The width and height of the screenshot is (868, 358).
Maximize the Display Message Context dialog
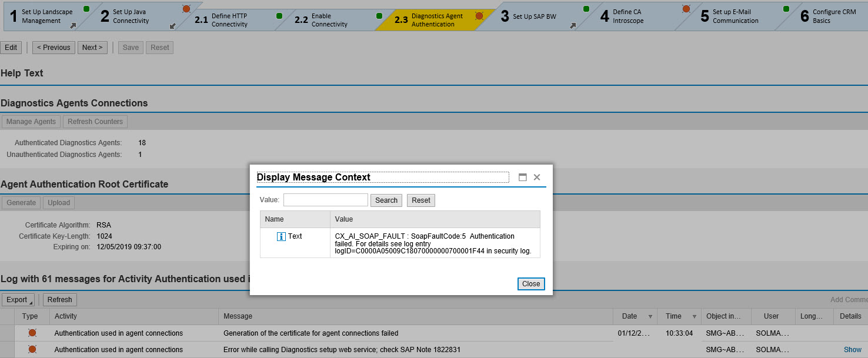click(x=522, y=177)
